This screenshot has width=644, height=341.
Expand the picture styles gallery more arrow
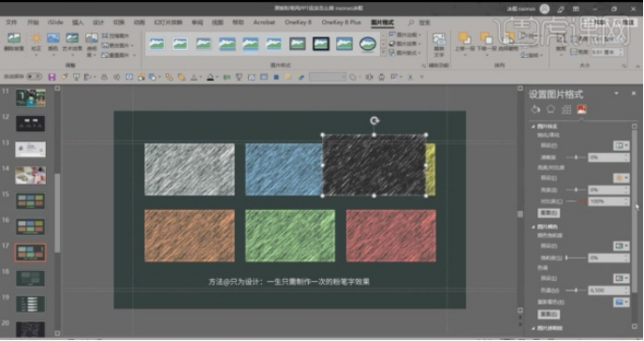click(x=383, y=52)
